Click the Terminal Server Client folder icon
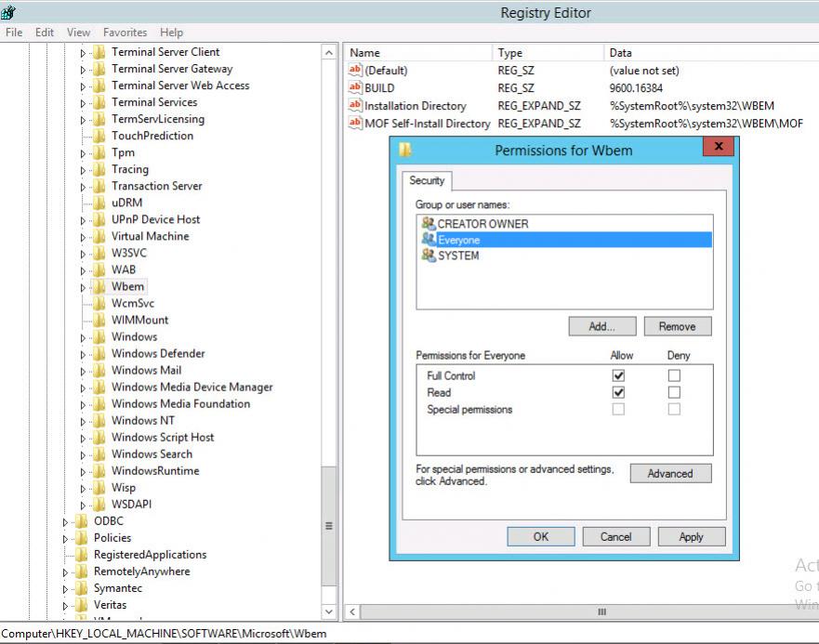Image resolution: width=819 pixels, height=644 pixels. click(99, 52)
